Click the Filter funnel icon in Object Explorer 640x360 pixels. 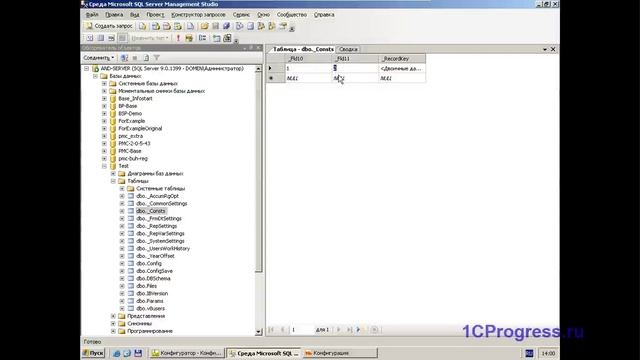point(157,58)
